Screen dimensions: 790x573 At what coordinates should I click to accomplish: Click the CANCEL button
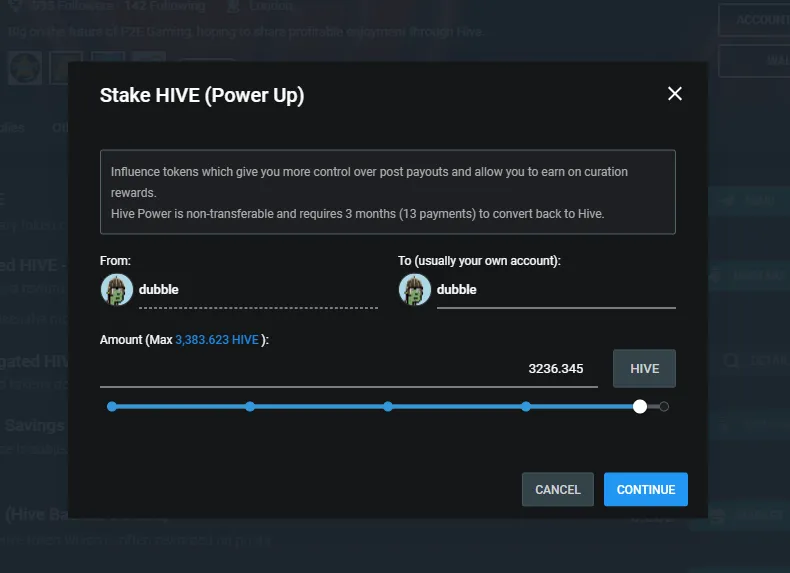(x=558, y=489)
